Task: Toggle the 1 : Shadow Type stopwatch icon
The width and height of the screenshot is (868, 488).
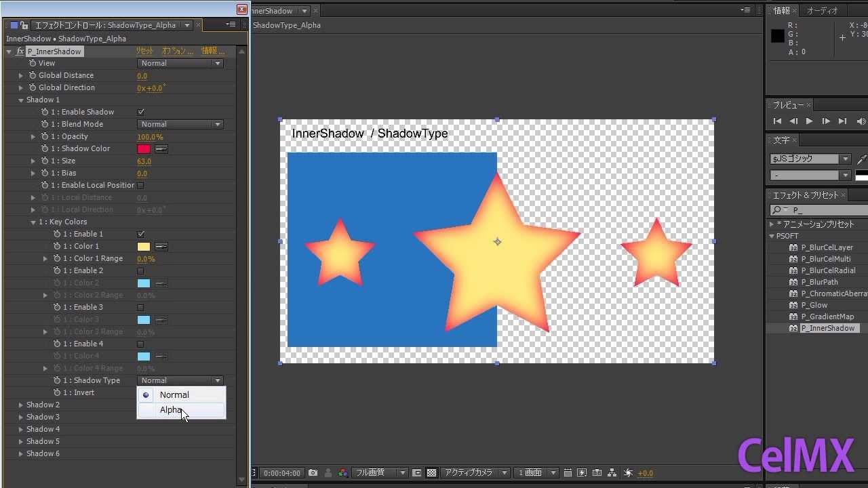Action: [57, 380]
